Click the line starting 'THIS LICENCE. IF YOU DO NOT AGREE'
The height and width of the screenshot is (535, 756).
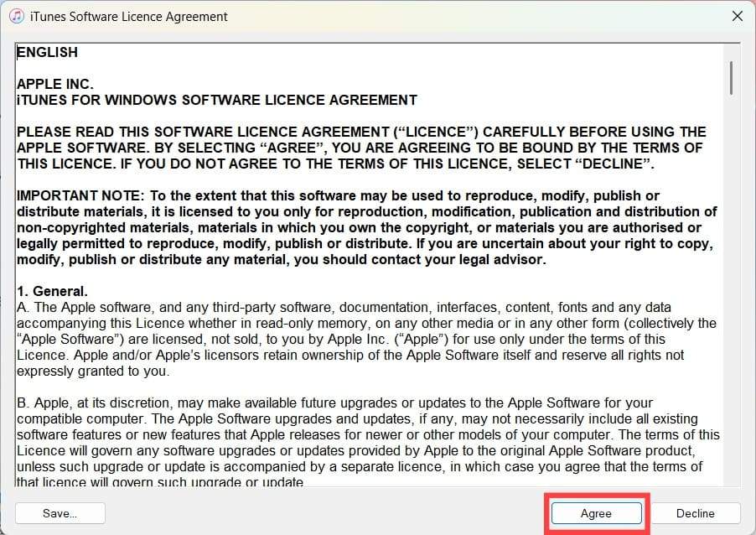coord(335,164)
